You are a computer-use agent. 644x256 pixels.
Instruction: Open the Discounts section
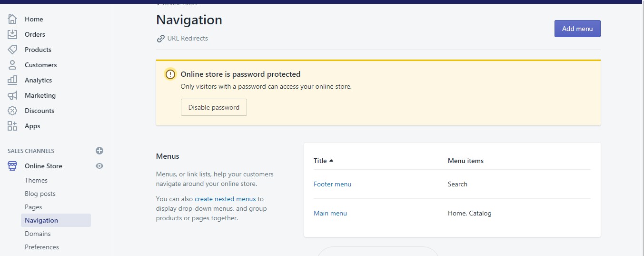click(x=40, y=111)
